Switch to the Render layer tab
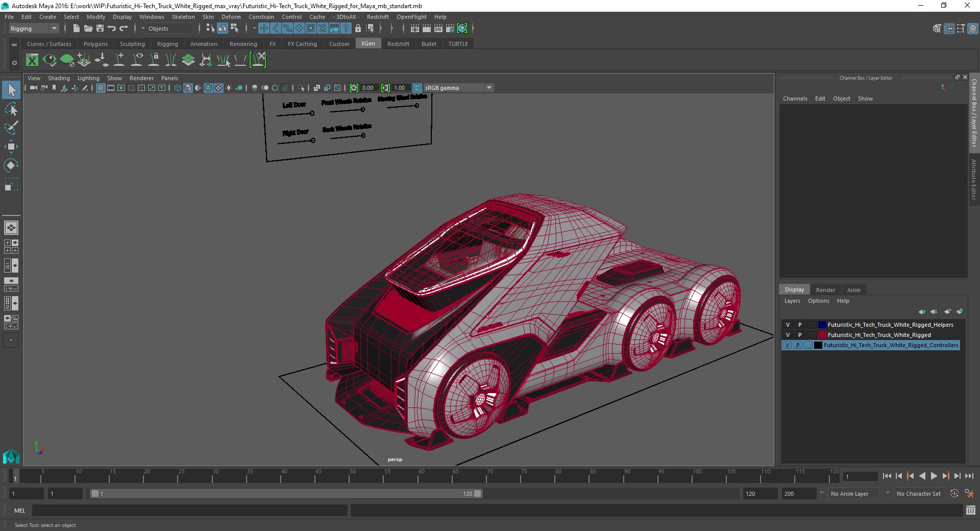The height and width of the screenshot is (531, 980). click(825, 290)
